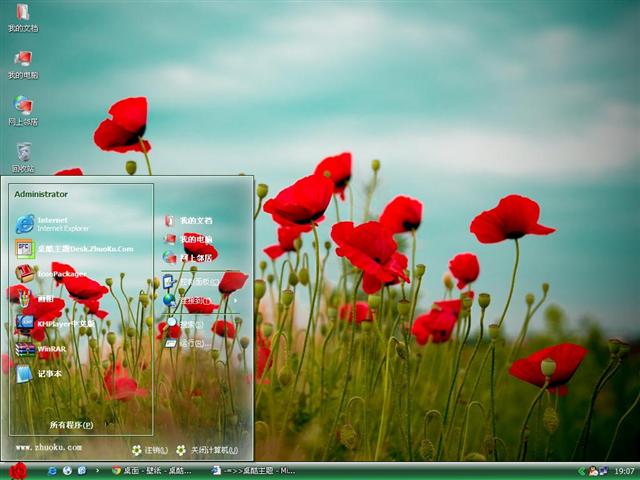The image size is (640, 480).
Task: Expand 所有程序 (All Programs) list
Action: pos(71,424)
